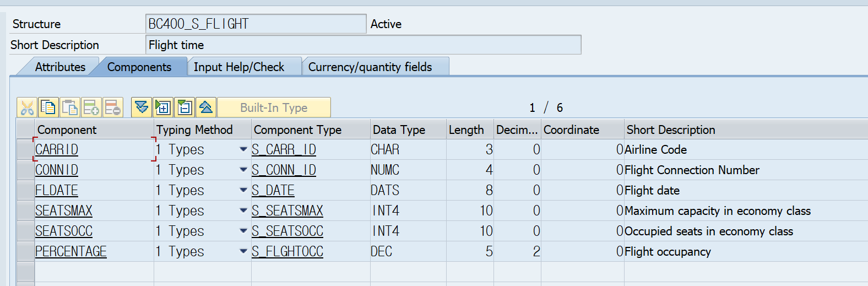
Task: Click the Data Type column header
Action: pyautogui.click(x=408, y=129)
